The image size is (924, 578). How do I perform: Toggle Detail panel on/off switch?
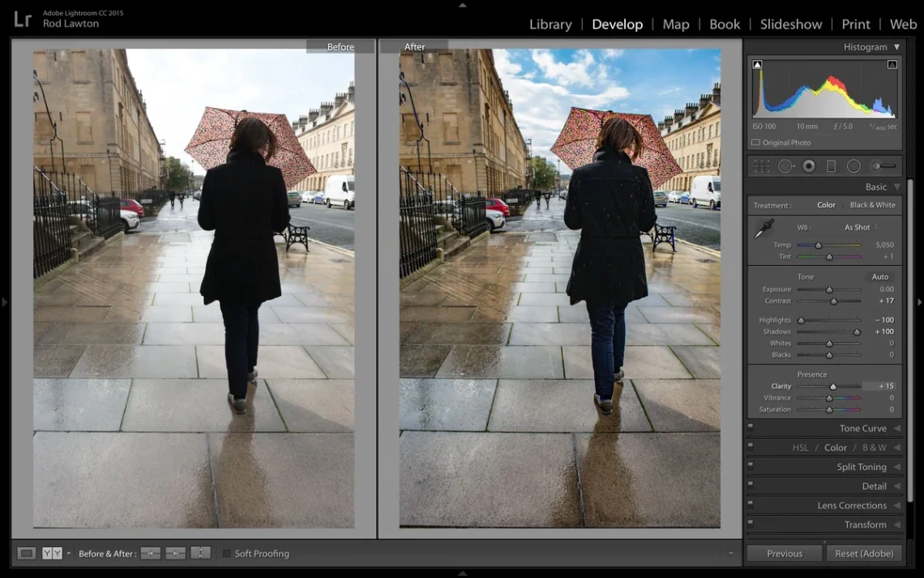pos(751,484)
